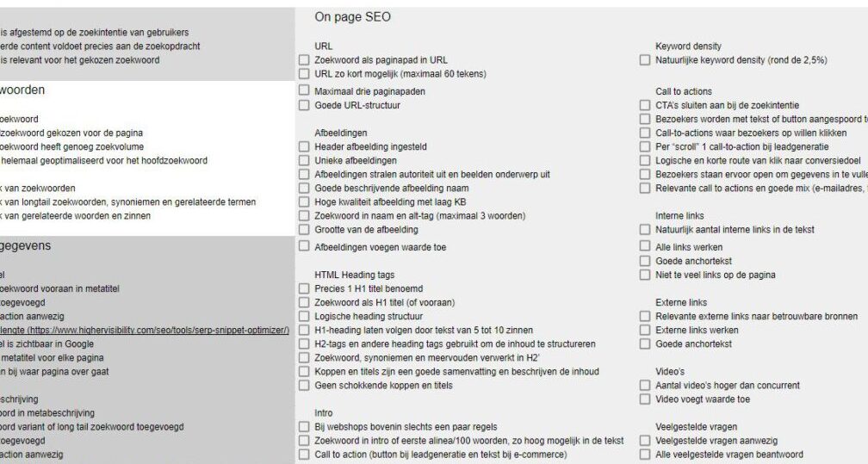Image resolution: width=868 pixels, height=464 pixels.
Task: Check the 'Unieke afbeeldingen' box
Action: pos(304,161)
